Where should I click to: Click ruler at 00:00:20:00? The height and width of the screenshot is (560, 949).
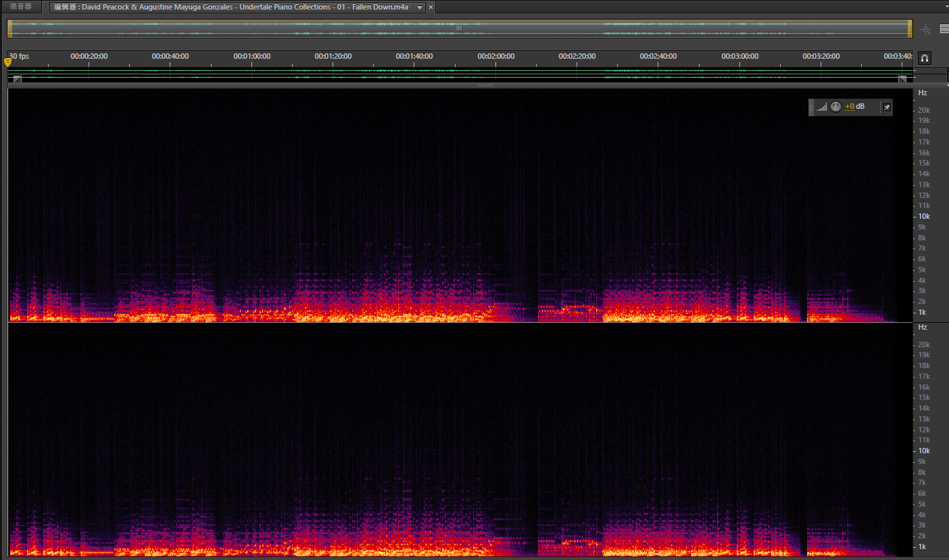coord(89,56)
